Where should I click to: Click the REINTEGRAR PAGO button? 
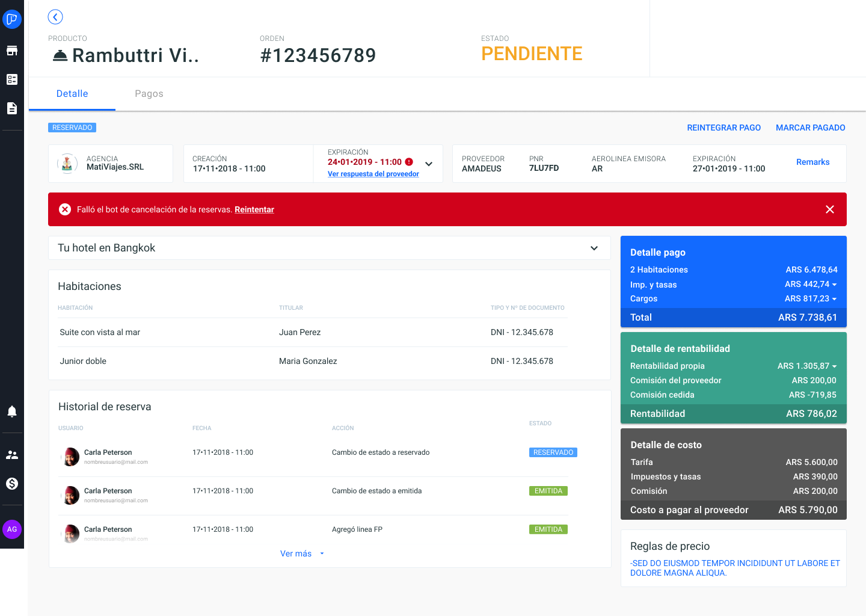click(x=723, y=128)
